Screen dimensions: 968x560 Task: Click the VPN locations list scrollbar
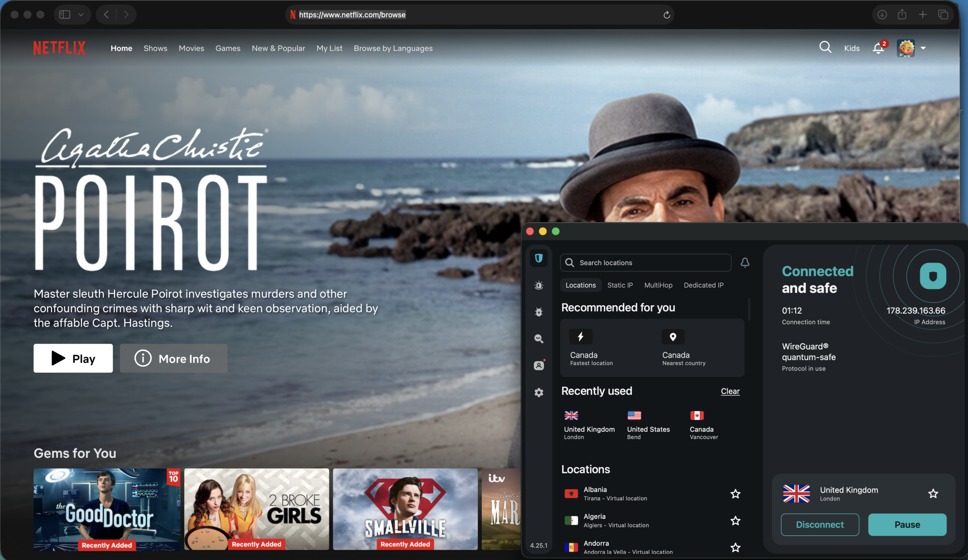(749, 309)
